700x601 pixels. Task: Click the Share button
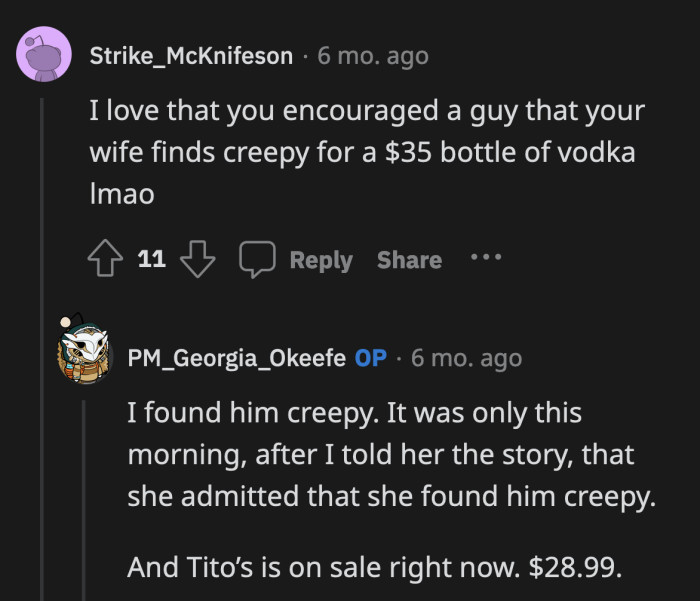click(409, 260)
